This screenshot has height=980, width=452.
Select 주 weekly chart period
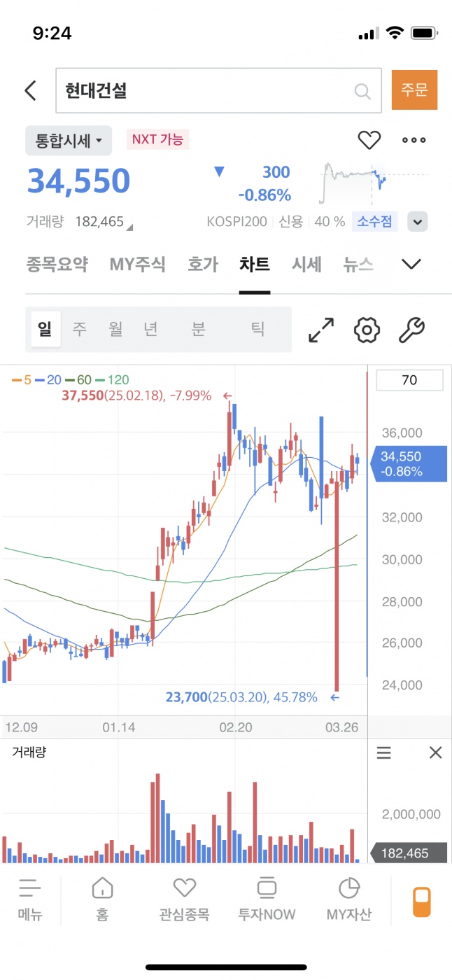79,329
